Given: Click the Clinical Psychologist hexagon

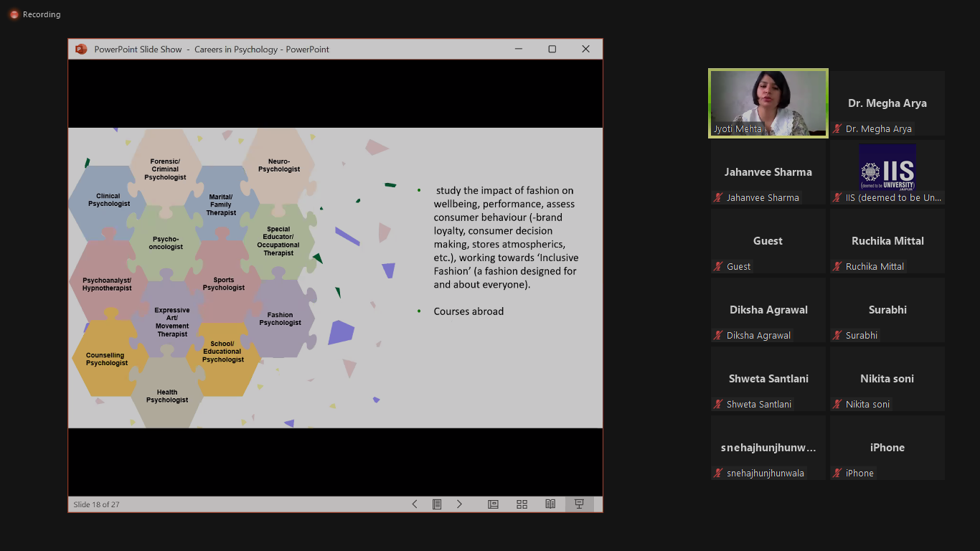Looking at the screenshot, I should click(109, 199).
